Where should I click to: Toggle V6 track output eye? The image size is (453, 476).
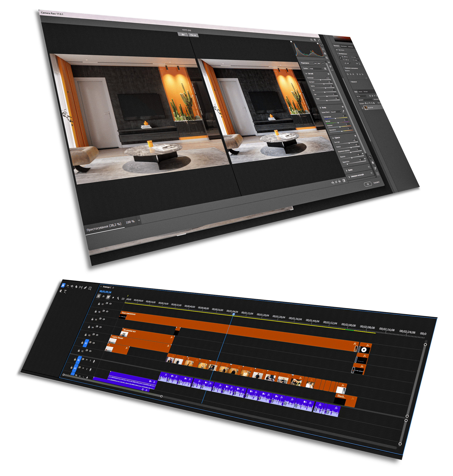click(107, 311)
